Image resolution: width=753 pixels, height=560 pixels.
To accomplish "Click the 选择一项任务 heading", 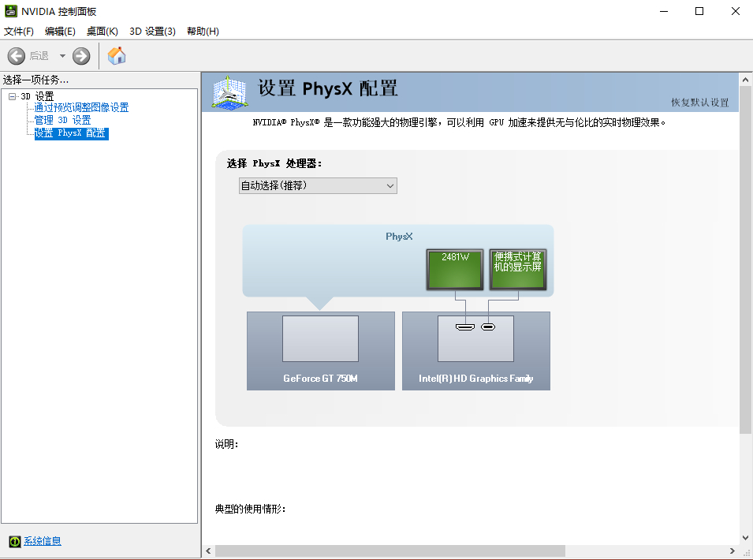I will click(x=35, y=80).
